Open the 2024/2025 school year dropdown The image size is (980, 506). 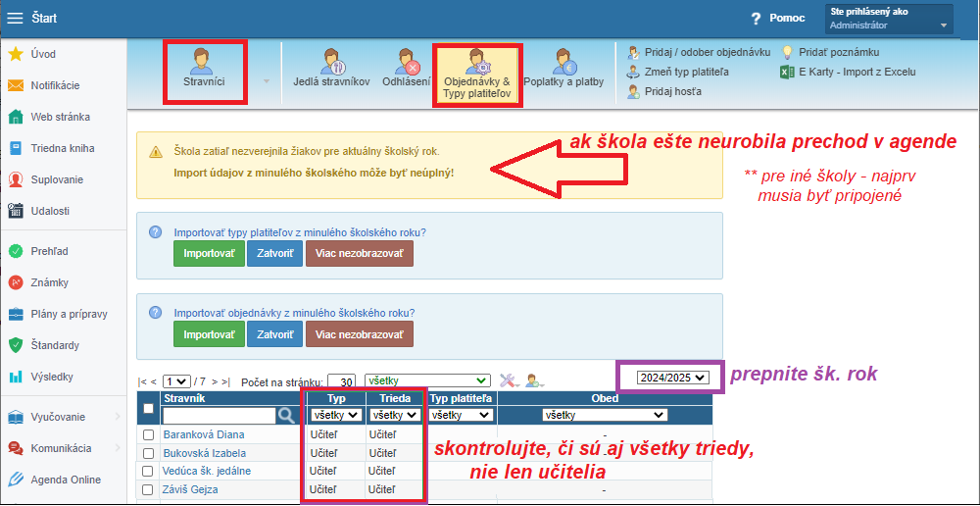coord(671,378)
